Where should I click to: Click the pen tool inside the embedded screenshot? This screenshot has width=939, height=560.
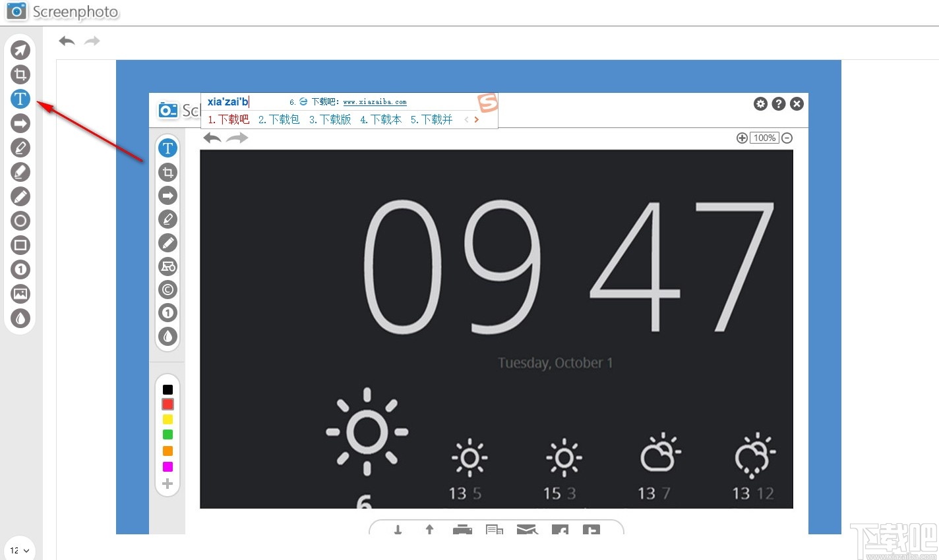168,219
